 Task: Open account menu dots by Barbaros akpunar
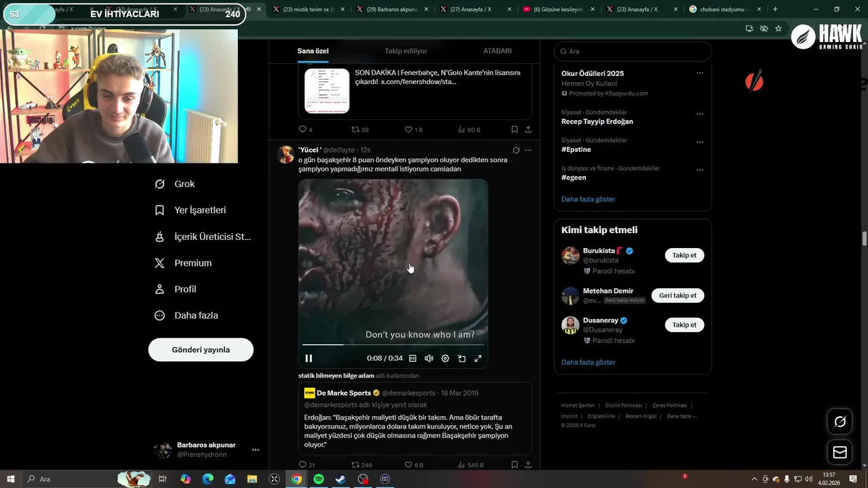(256, 449)
